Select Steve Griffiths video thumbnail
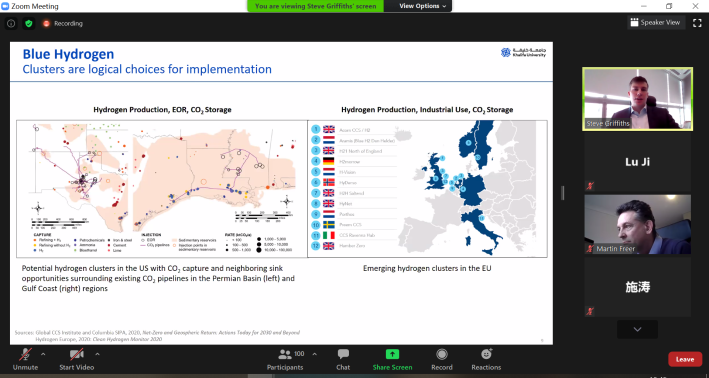The width and height of the screenshot is (709, 378). click(x=637, y=99)
